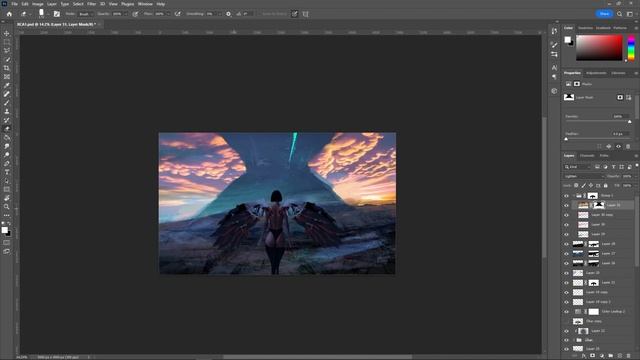This screenshot has width=640, height=360.
Task: Select the Horizontal Type tool
Action: click(7, 172)
